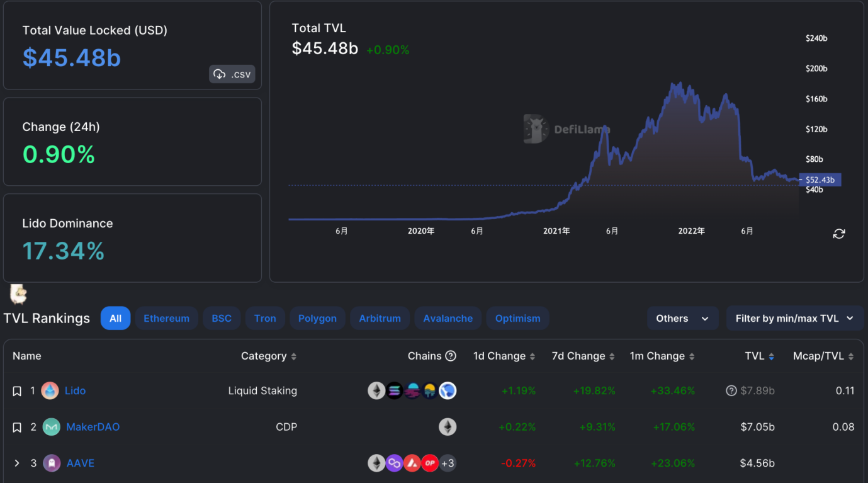Click the $52.43b chart value marker
The width and height of the screenshot is (868, 483).
coord(820,180)
